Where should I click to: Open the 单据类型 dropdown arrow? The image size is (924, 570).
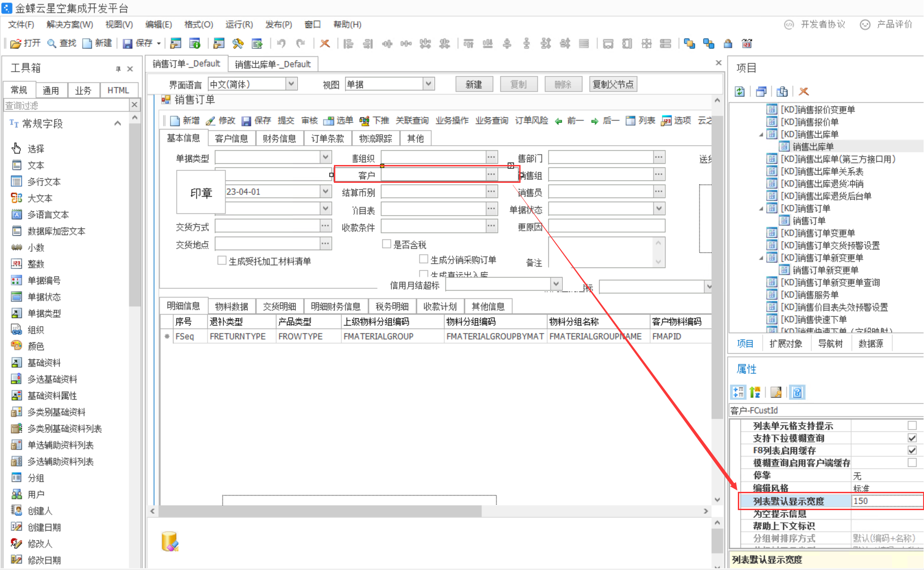[325, 157]
